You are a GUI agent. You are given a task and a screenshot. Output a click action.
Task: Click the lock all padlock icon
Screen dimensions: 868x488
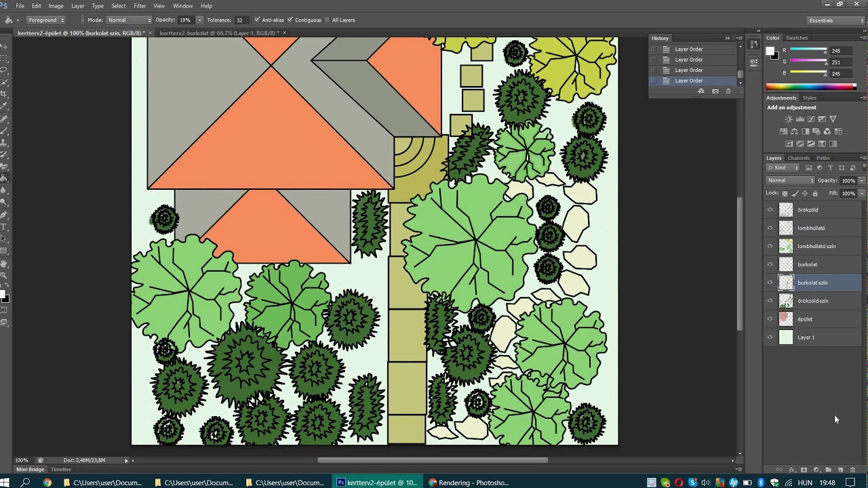point(815,193)
